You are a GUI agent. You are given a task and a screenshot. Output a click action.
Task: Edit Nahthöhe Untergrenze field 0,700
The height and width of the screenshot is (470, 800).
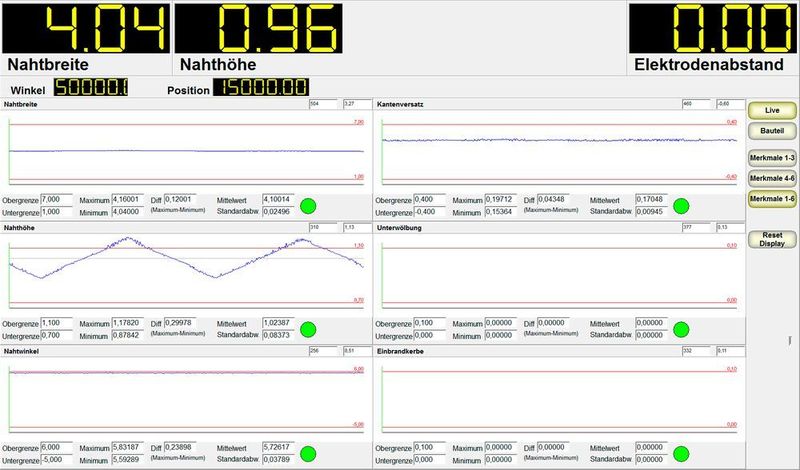(56, 335)
